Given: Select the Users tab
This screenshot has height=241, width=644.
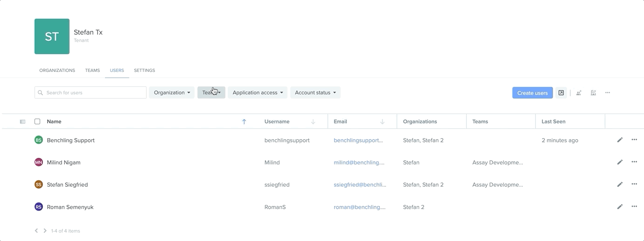Looking at the screenshot, I should tap(117, 71).
